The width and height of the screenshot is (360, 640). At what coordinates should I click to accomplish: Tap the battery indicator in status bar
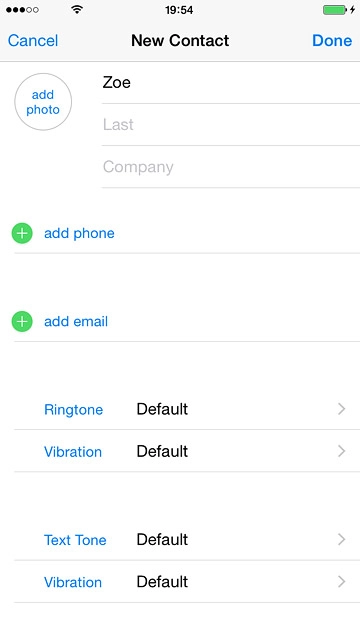(x=338, y=9)
